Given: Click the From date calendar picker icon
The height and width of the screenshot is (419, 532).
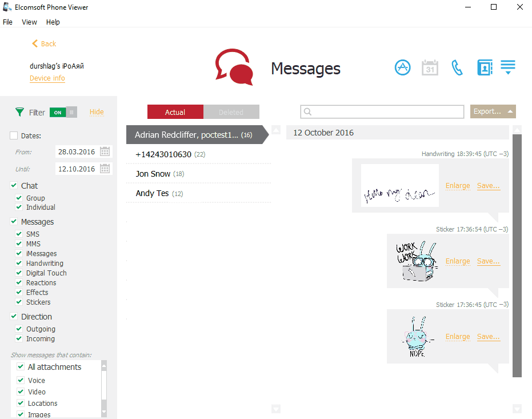Looking at the screenshot, I should point(105,151).
